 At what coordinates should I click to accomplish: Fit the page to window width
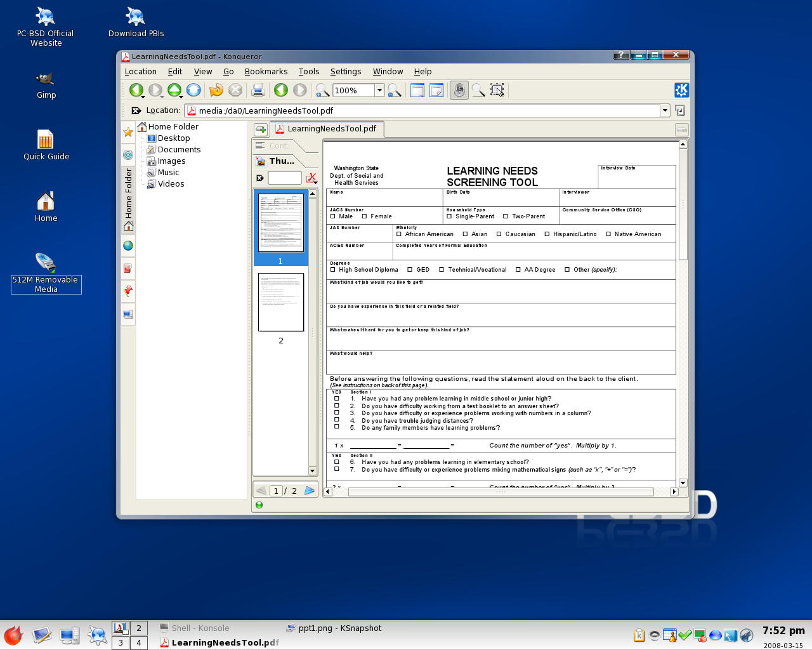[x=417, y=90]
